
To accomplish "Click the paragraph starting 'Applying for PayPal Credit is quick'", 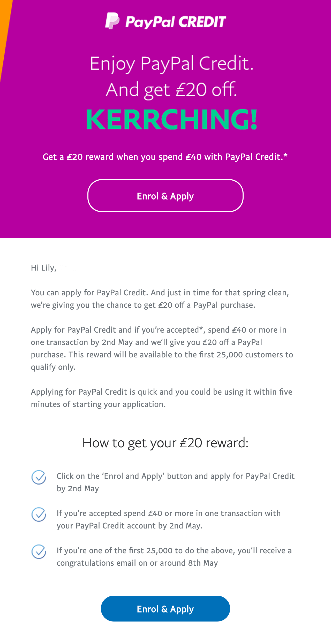I will 162,398.
